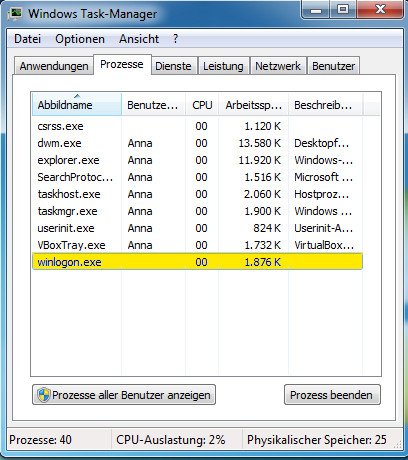Open the ? help menu
408x460 pixels.
(176, 39)
